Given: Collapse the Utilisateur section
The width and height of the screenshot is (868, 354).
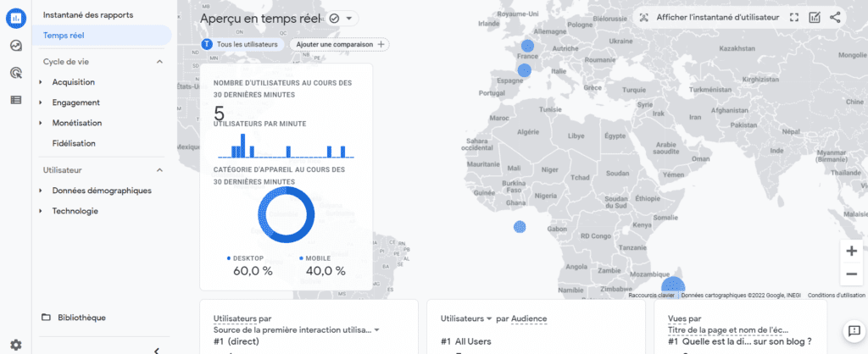Looking at the screenshot, I should pos(159,170).
